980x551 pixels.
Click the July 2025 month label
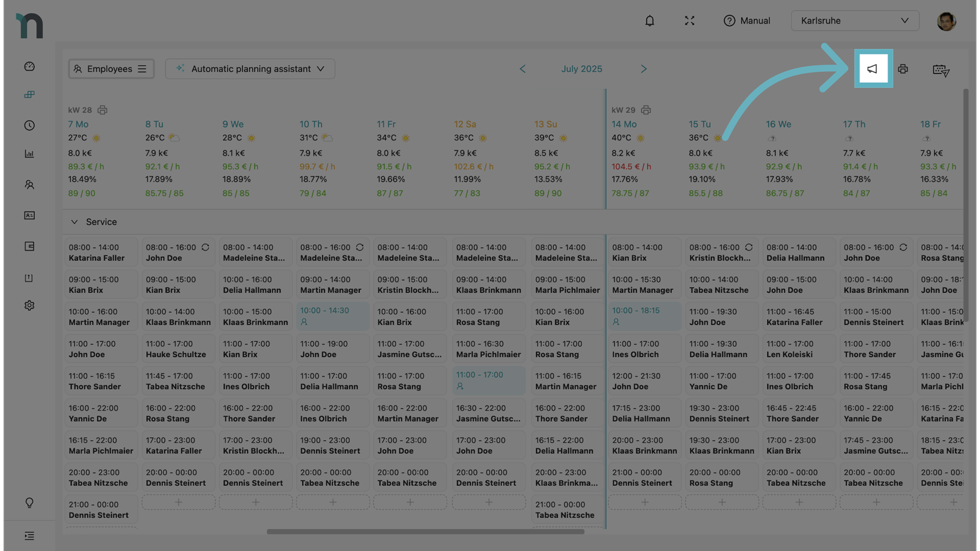[581, 69]
